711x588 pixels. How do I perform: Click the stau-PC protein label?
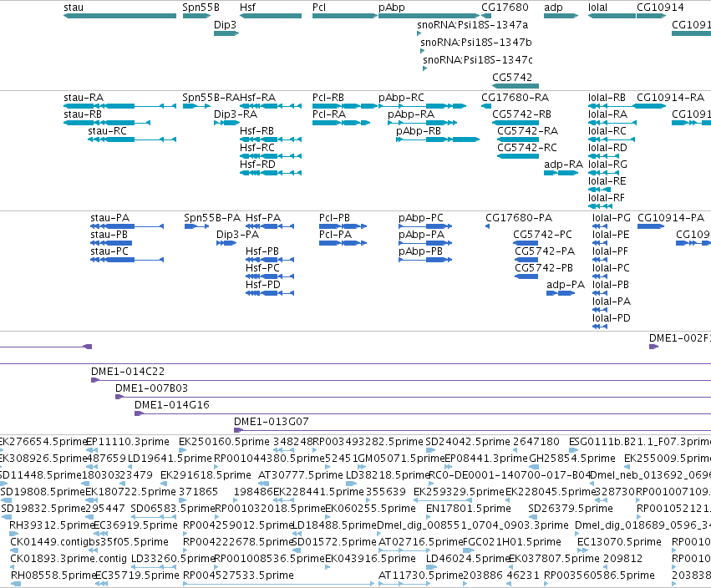109,251
